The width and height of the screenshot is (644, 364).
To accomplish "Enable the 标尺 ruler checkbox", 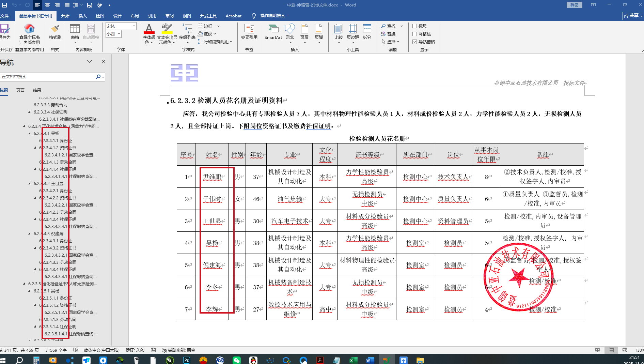I will 415,26.
